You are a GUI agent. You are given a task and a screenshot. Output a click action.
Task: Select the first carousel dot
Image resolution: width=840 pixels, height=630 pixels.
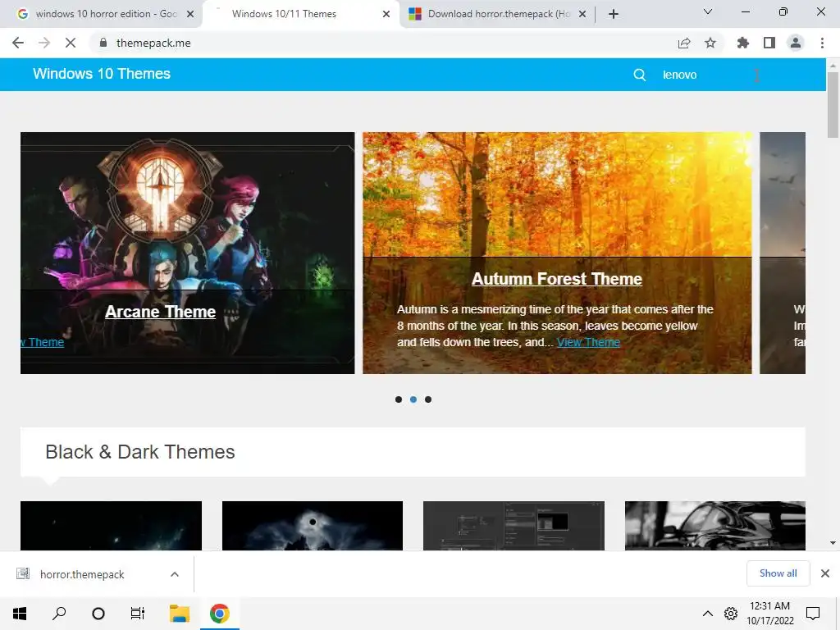pos(399,399)
